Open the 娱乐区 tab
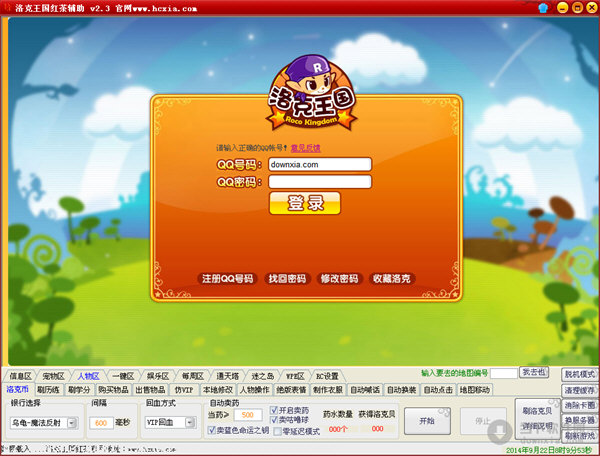600x456 pixels. click(x=158, y=376)
